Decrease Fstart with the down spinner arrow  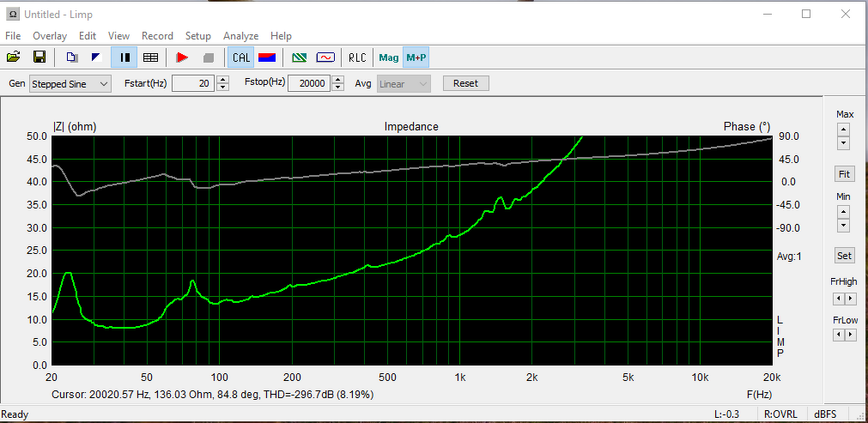pos(222,88)
